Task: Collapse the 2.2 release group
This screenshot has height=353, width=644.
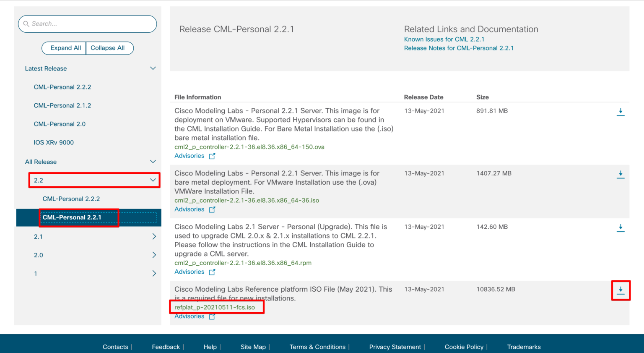Action: (153, 180)
